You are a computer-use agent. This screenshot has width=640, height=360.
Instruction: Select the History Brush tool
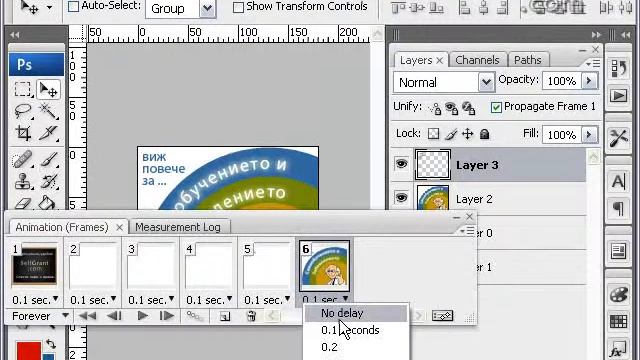(49, 181)
